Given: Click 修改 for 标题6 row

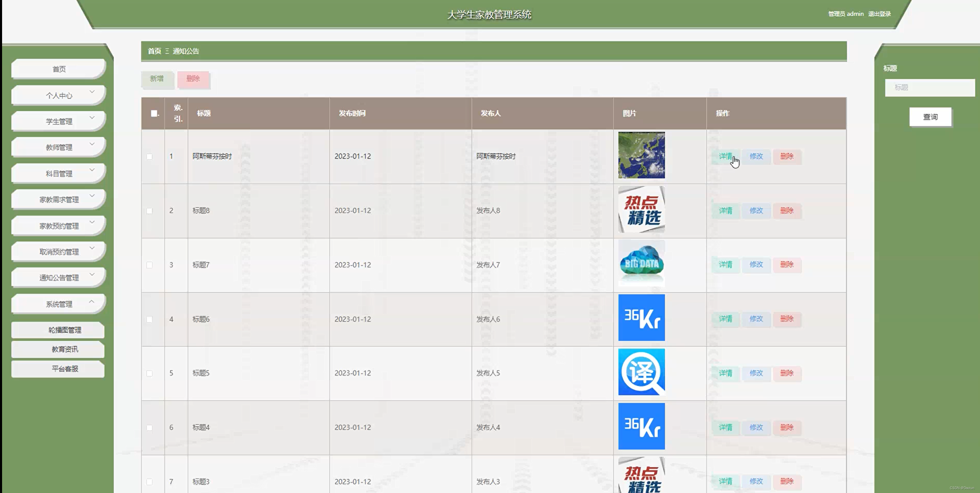Looking at the screenshot, I should [x=756, y=319].
